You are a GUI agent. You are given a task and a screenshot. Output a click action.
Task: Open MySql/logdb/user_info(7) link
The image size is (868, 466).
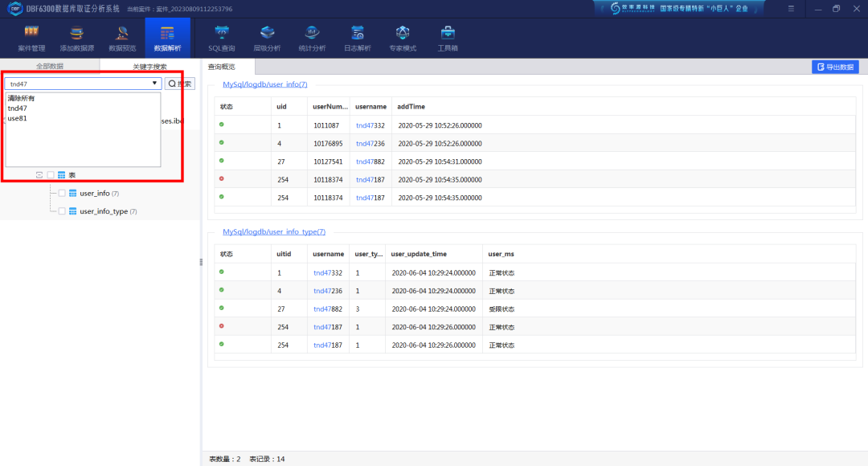click(264, 84)
